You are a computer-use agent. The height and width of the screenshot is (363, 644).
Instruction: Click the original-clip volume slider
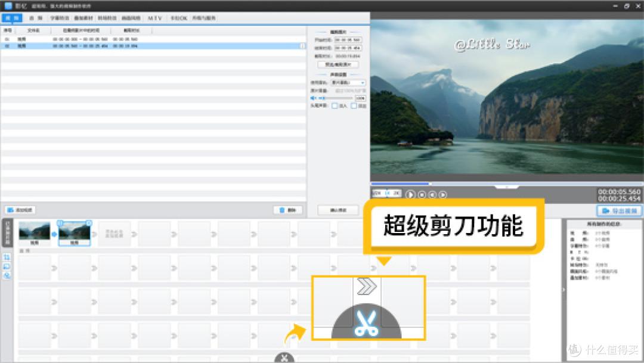point(336,98)
